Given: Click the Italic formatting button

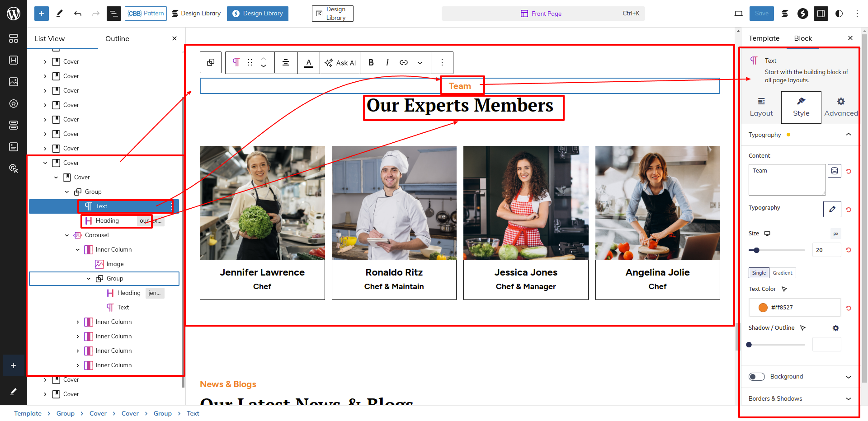Looking at the screenshot, I should (387, 63).
